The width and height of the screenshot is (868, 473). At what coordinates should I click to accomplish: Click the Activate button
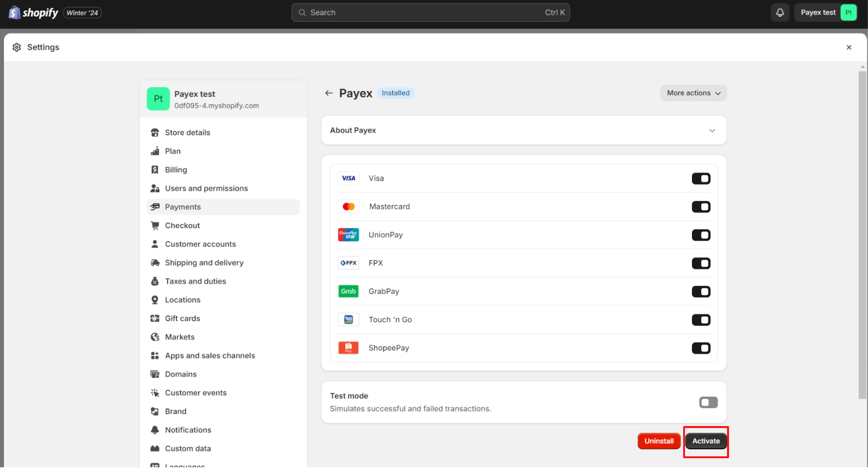coord(706,441)
